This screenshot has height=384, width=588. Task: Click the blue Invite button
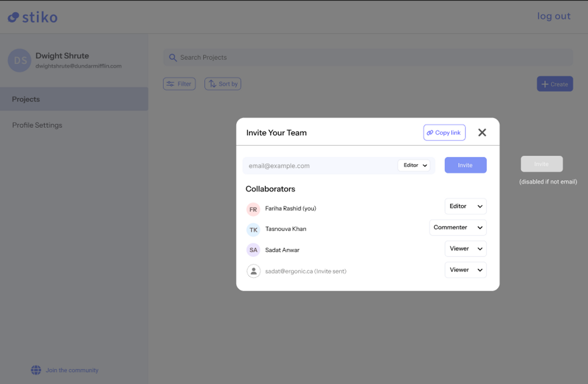(x=465, y=165)
